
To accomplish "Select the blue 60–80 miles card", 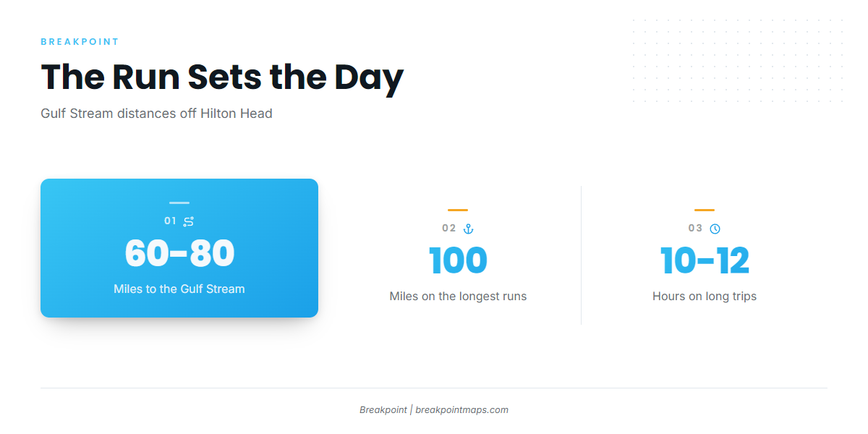I will coord(179,248).
